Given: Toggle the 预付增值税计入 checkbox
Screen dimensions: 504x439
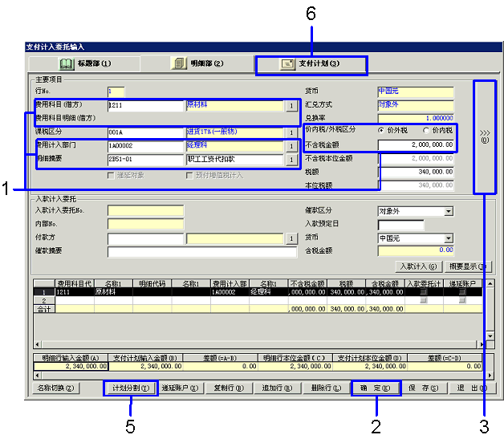Looking at the screenshot, I should coord(189,176).
